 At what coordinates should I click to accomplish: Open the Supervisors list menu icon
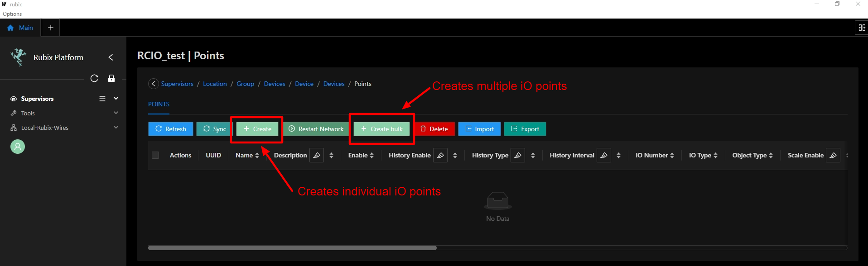pos(102,99)
